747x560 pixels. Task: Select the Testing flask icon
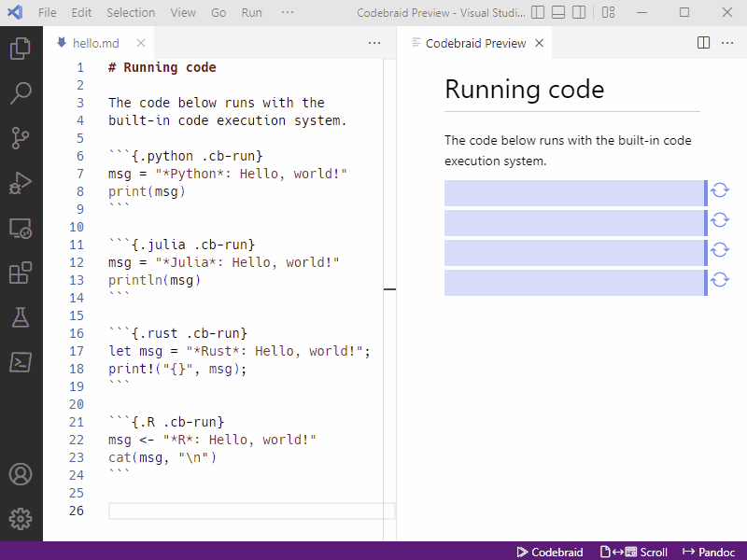tap(21, 317)
